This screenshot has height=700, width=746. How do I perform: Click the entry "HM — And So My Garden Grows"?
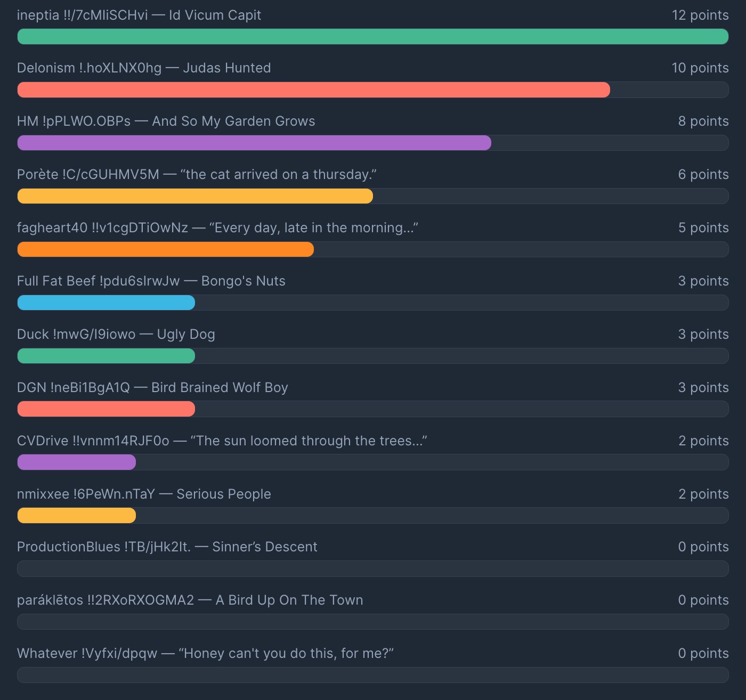[x=166, y=121]
